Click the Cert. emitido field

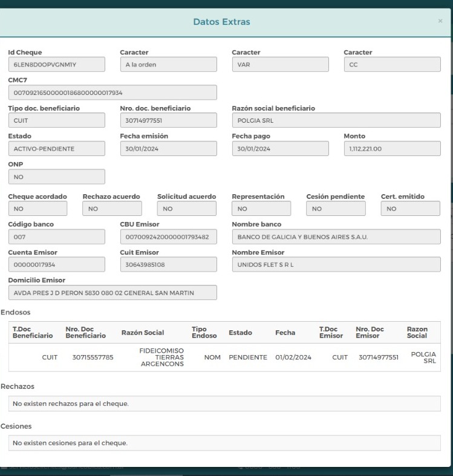tap(411, 209)
